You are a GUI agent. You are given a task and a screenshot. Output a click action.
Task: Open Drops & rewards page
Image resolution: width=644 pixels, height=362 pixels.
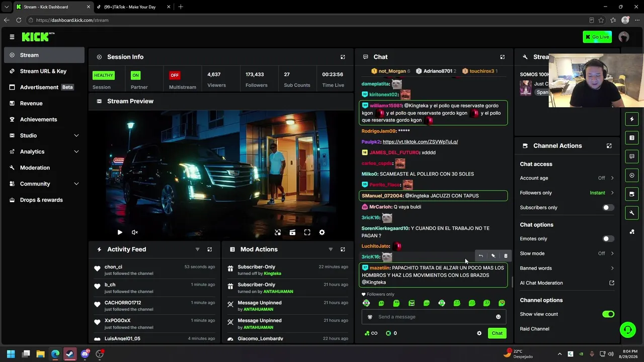44,200
